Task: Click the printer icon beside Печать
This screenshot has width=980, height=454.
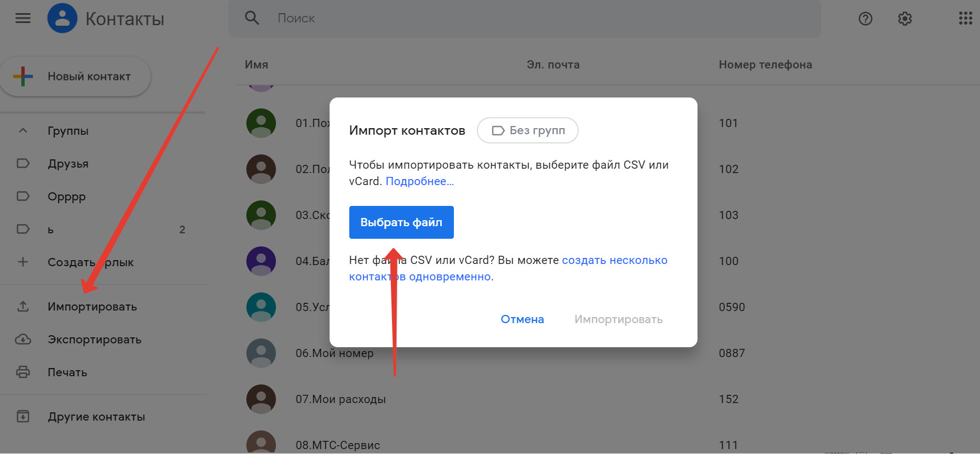Action: point(23,372)
